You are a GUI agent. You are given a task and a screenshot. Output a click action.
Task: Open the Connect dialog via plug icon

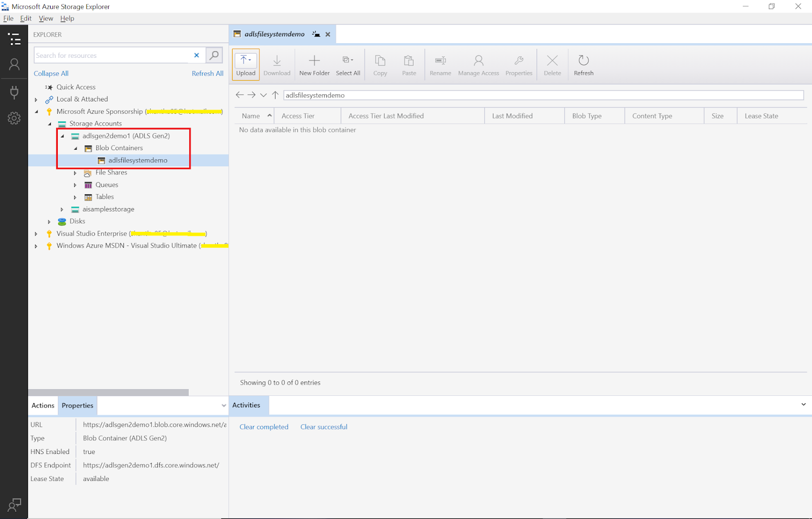pyautogui.click(x=14, y=92)
